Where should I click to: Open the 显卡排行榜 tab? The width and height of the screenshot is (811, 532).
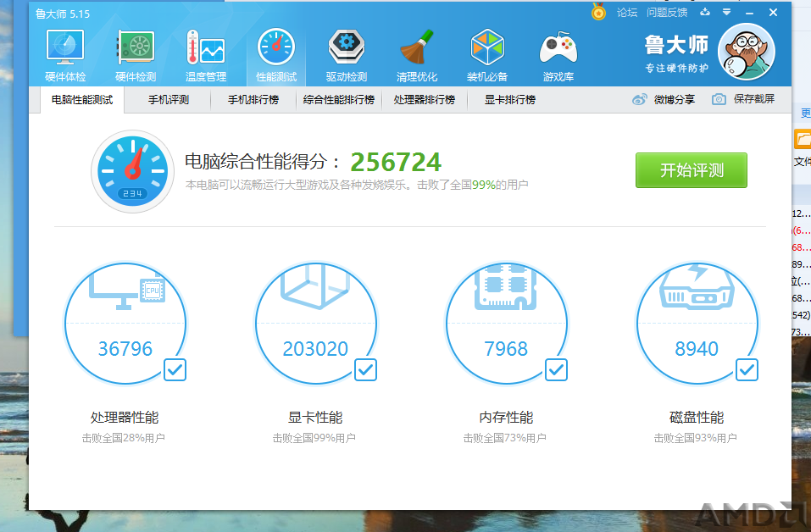click(510, 100)
